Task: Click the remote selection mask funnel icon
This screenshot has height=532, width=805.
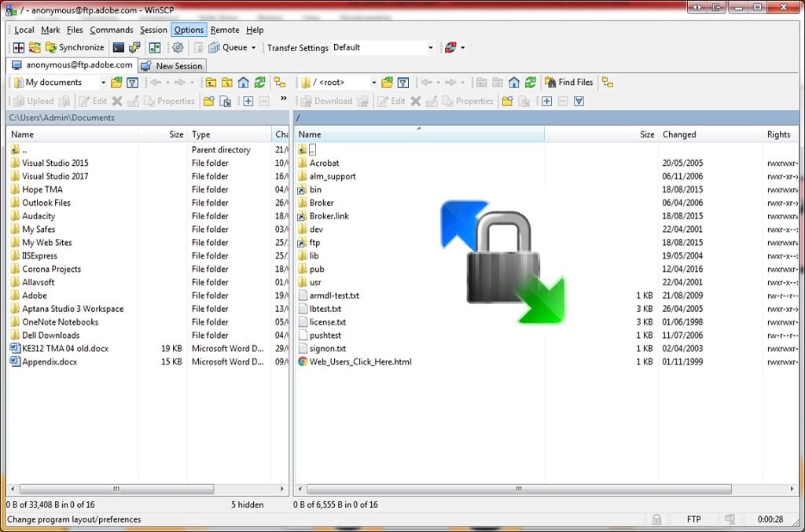Action: tap(579, 101)
